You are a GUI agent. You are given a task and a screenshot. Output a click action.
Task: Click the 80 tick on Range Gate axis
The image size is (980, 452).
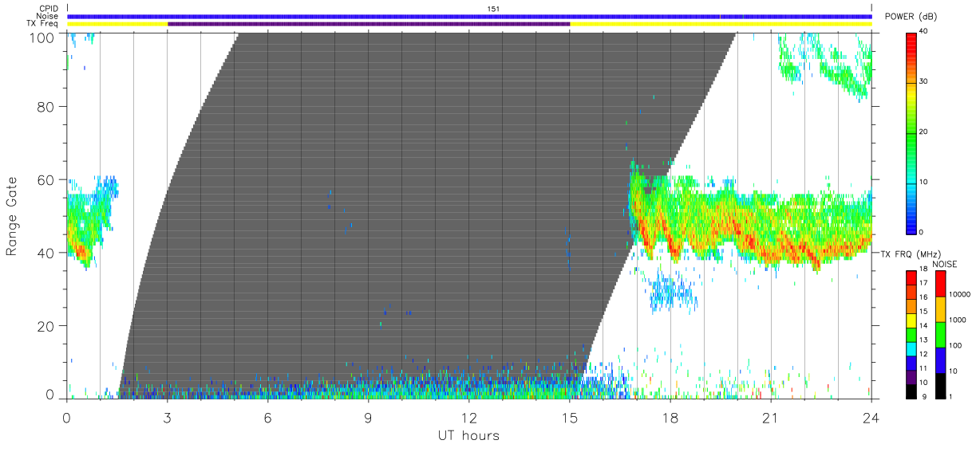(45, 106)
